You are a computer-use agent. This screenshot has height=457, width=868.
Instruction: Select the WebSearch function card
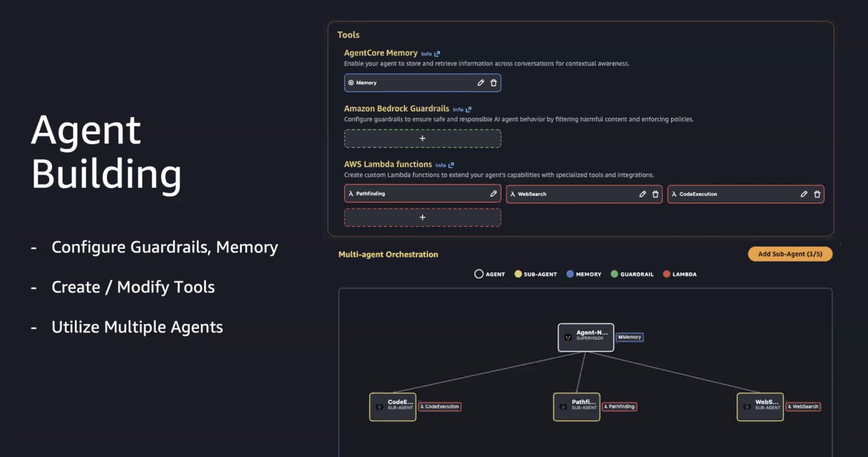584,194
